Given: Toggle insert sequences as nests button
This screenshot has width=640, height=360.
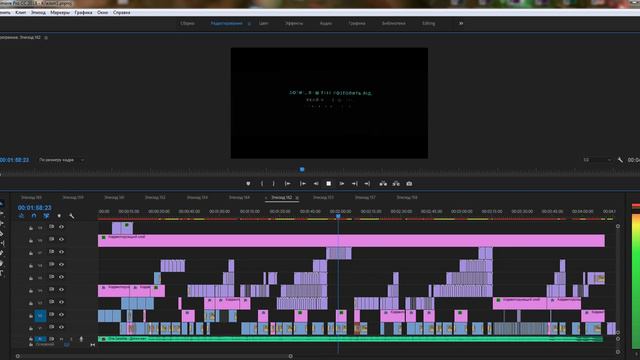Looking at the screenshot, I should pyautogui.click(x=21, y=216).
